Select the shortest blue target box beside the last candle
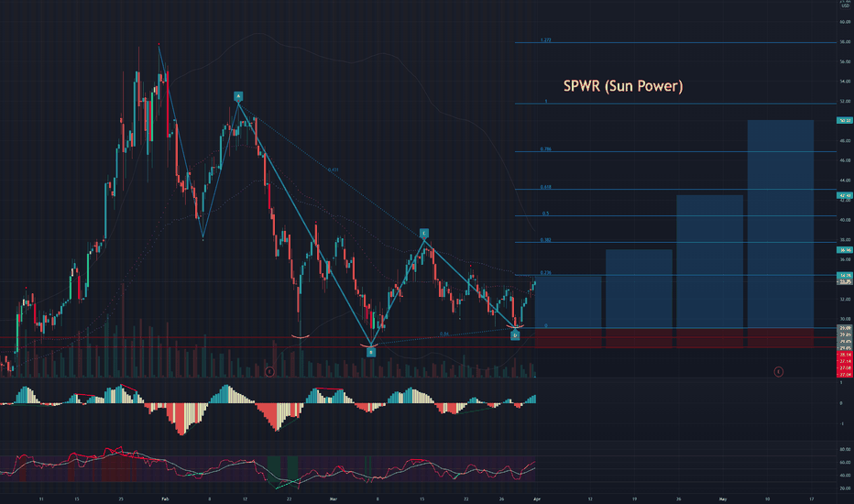This screenshot has height=504, width=854. pos(568,301)
